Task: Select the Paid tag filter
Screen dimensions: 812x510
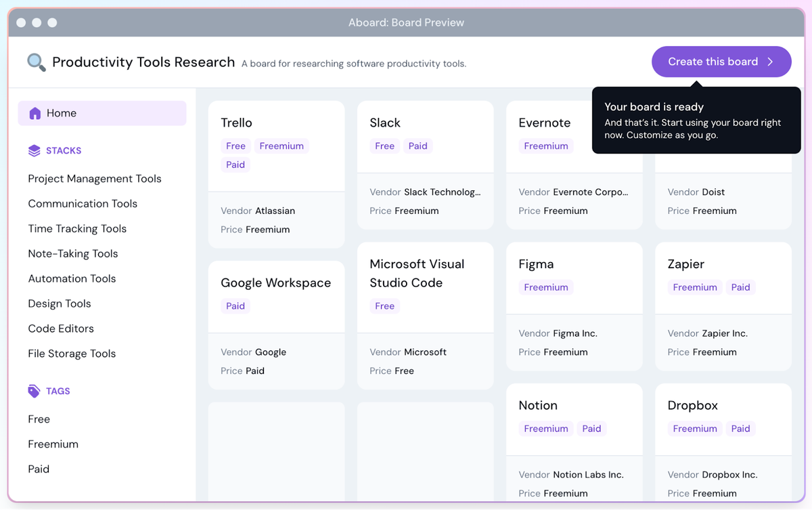Action: pyautogui.click(x=39, y=469)
